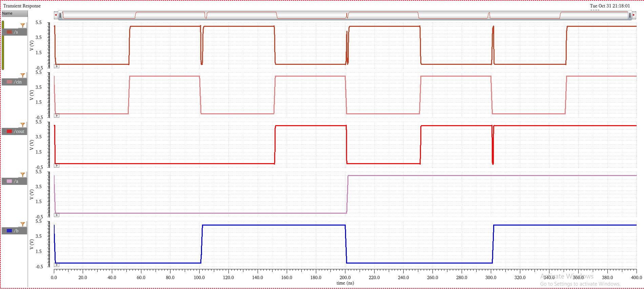Click the /b signal color swatch

pyautogui.click(x=9, y=231)
